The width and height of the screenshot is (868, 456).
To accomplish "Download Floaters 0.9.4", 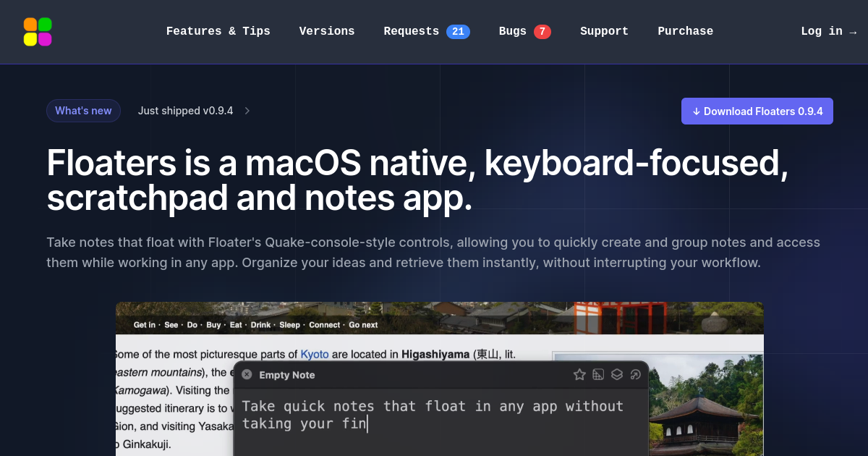I will pos(757,111).
